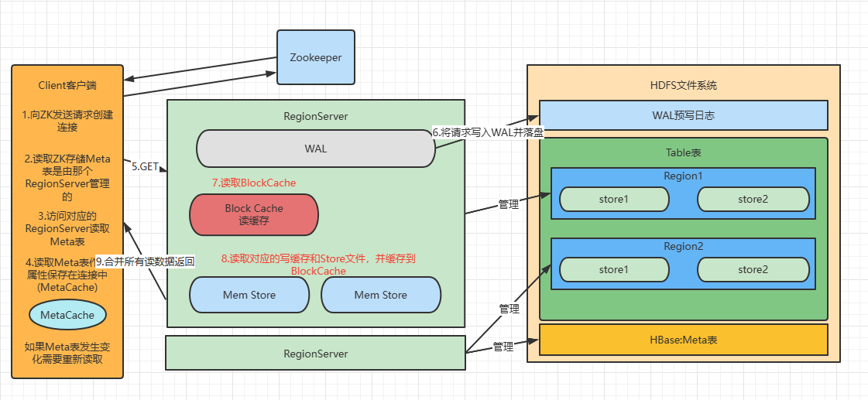Select the 5.GET arrow label
The image size is (868, 400).
pos(145,166)
